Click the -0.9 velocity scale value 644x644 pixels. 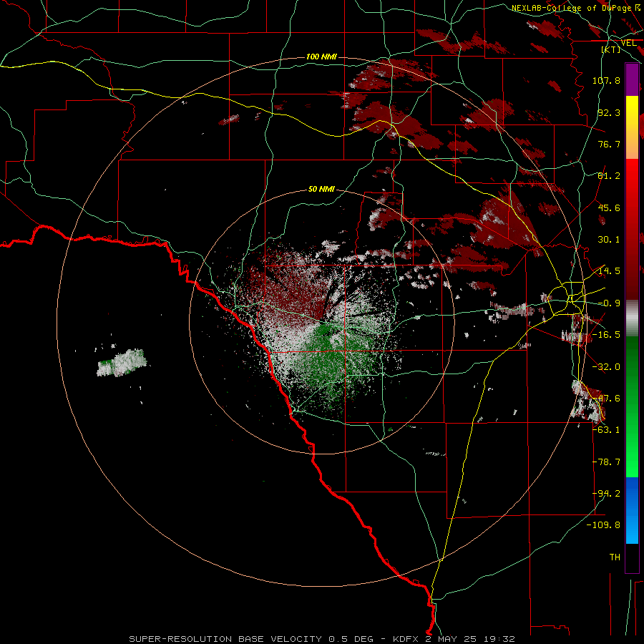[609, 303]
